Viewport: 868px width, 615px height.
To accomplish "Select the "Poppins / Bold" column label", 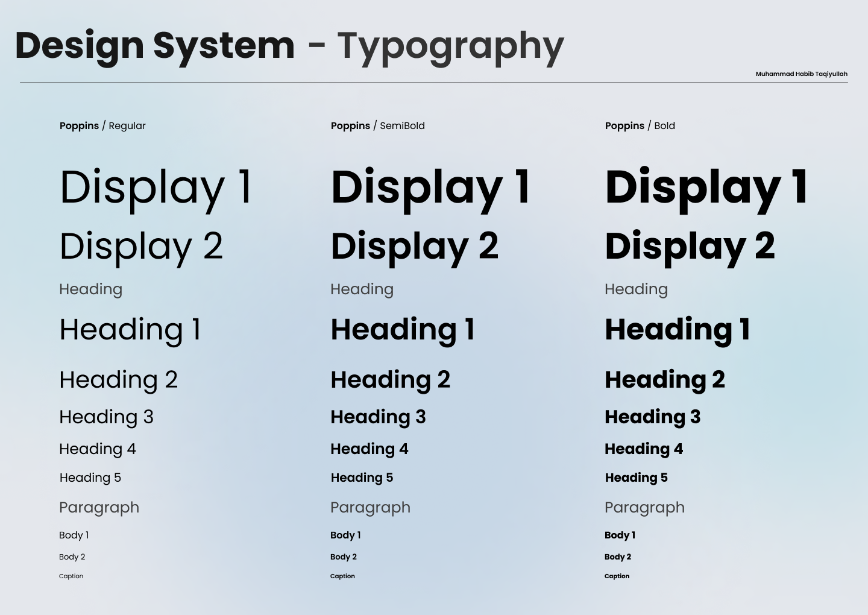I will (640, 126).
